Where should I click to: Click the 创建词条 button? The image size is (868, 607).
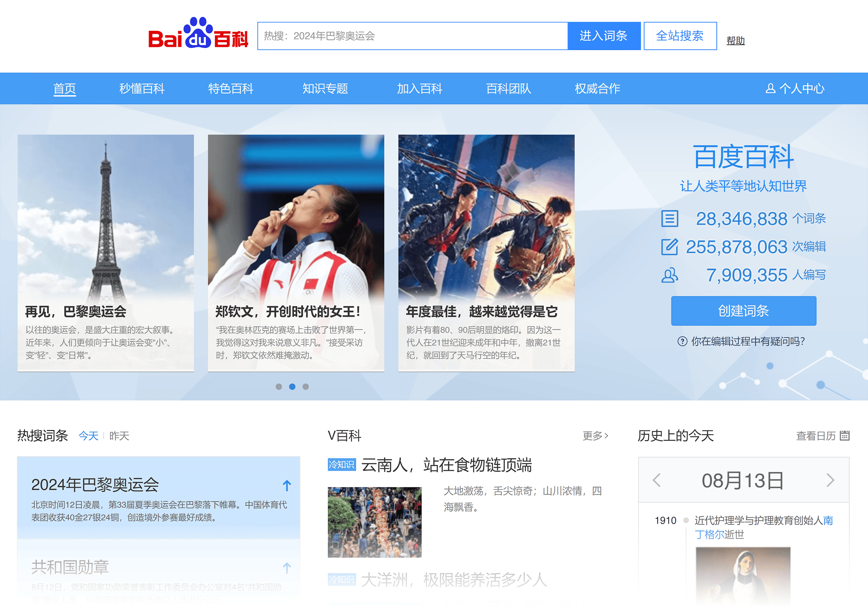[743, 311]
